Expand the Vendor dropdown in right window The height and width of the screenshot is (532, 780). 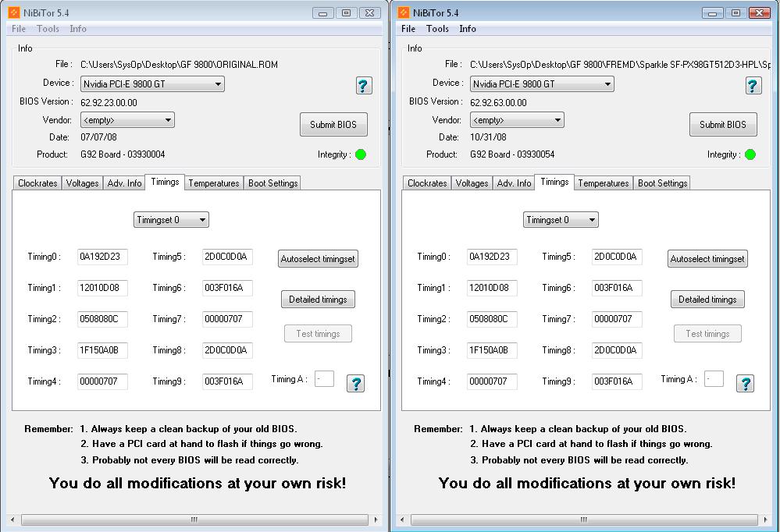pos(517,120)
